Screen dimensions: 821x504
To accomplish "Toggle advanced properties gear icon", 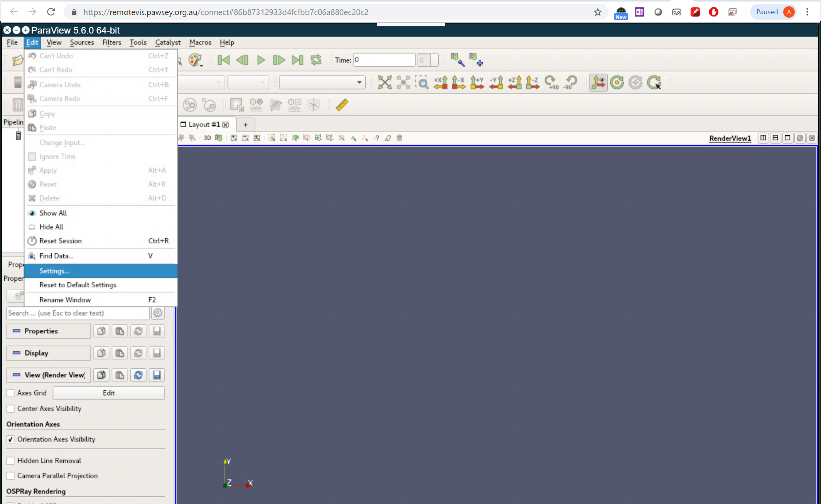I will [158, 313].
